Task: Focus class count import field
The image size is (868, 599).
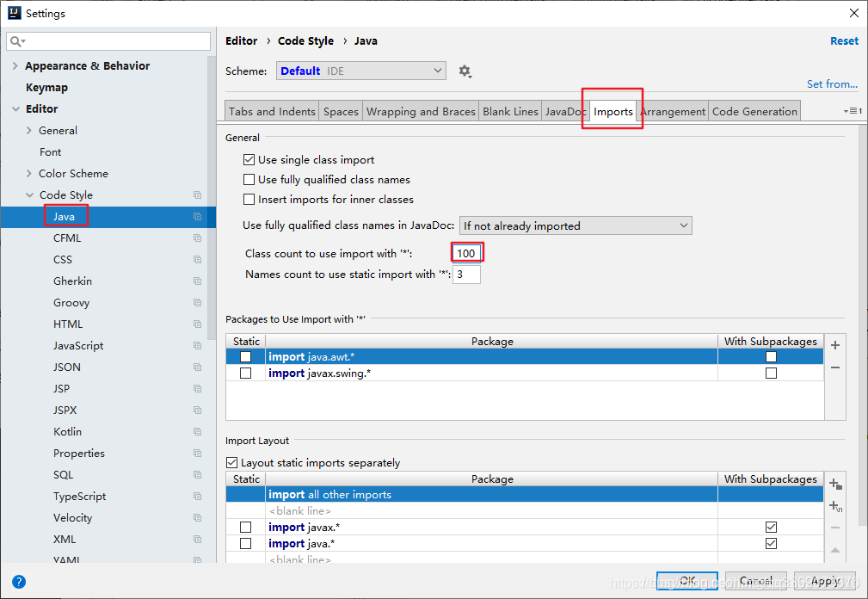Action: [466, 253]
